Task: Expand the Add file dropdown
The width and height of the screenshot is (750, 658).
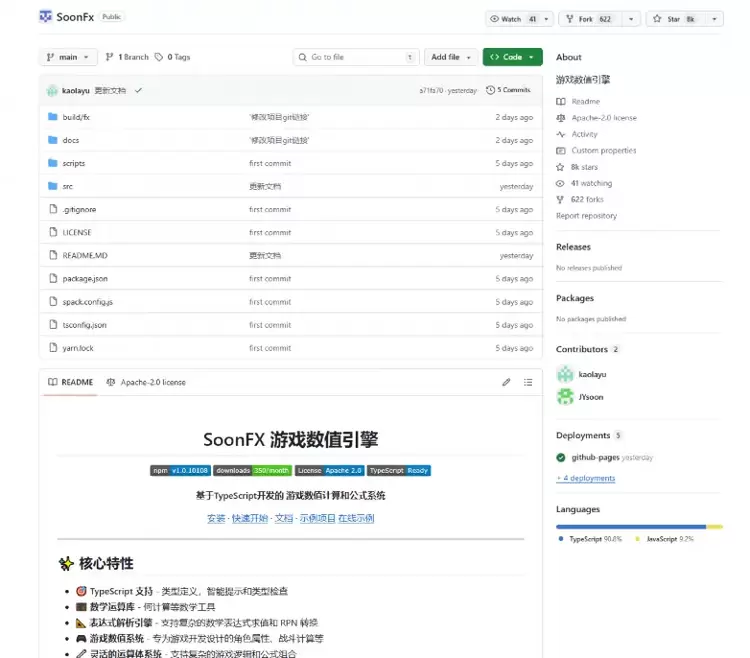Action: [449, 57]
